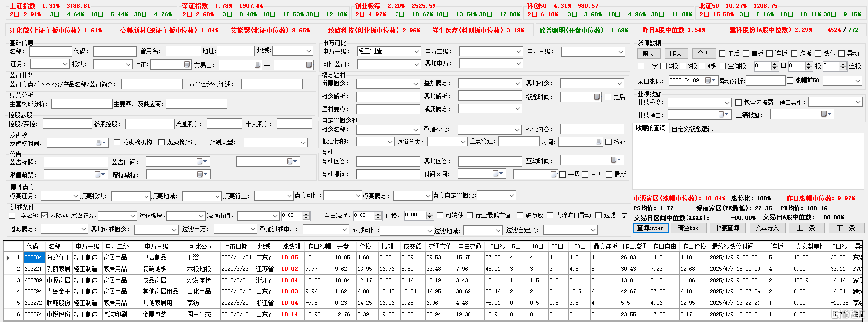This screenshot has height=322, width=868.
Task: Open 时间区间 end date calendar before 一周
Action: pyautogui.click(x=553, y=174)
